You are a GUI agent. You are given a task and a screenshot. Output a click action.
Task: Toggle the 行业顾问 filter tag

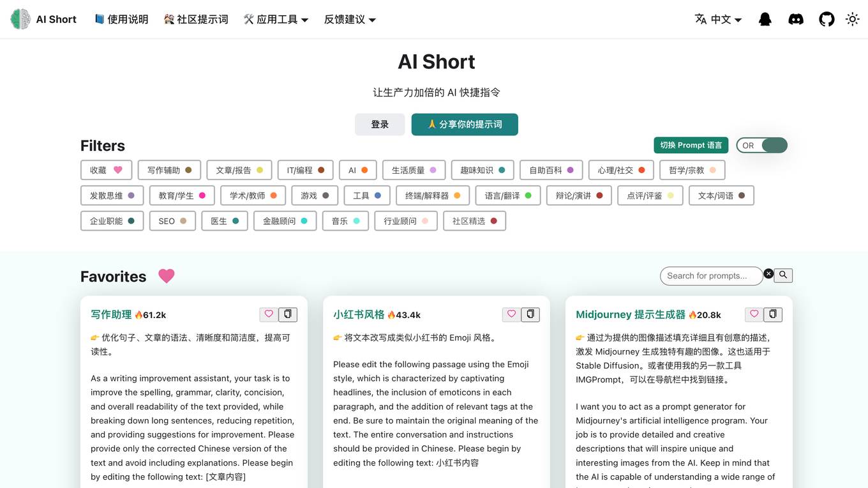tap(406, 221)
